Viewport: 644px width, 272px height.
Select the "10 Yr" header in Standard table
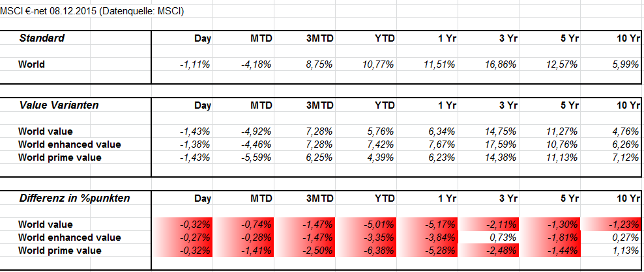(628, 38)
